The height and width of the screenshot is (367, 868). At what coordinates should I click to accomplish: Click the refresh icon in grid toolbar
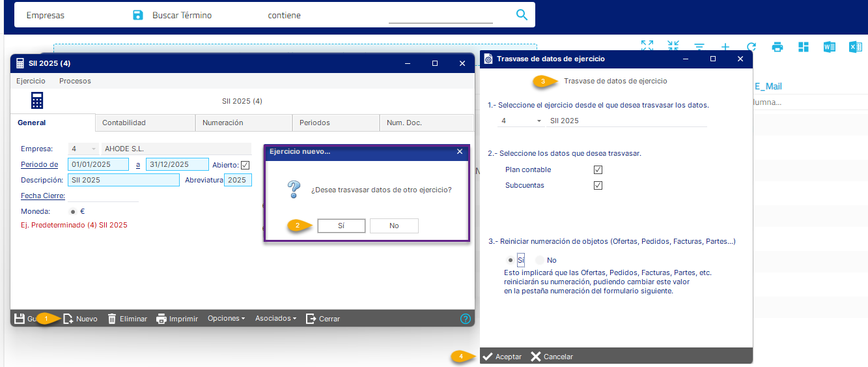[x=751, y=47]
